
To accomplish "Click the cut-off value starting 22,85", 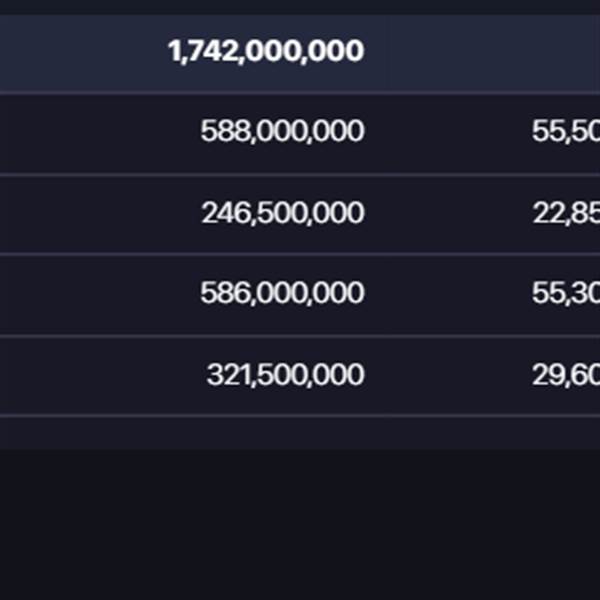I will (566, 213).
